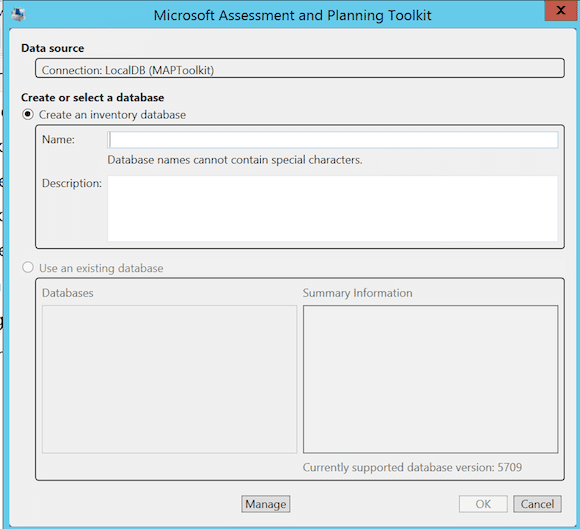Click the special characters warning text
The image size is (580, 529).
(x=235, y=160)
